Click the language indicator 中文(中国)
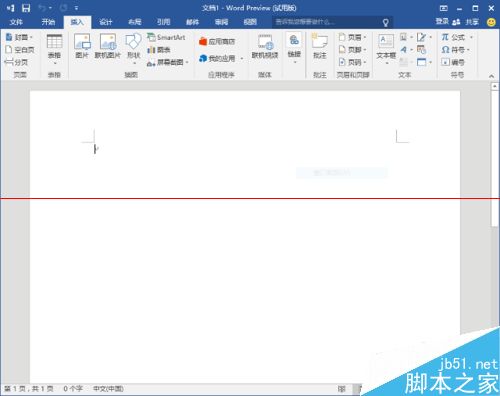 pyautogui.click(x=108, y=389)
